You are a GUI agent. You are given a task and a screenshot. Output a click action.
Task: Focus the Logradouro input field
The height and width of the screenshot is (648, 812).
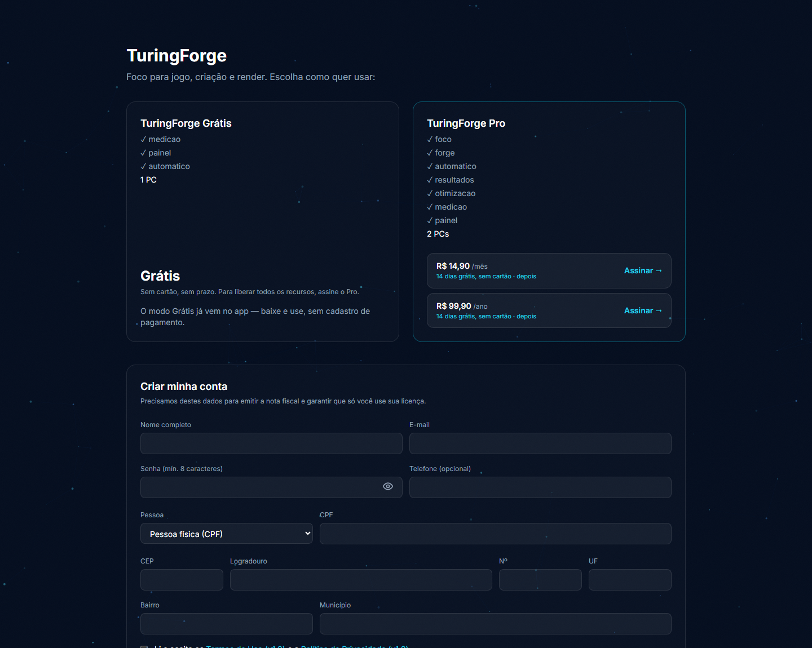pos(361,580)
